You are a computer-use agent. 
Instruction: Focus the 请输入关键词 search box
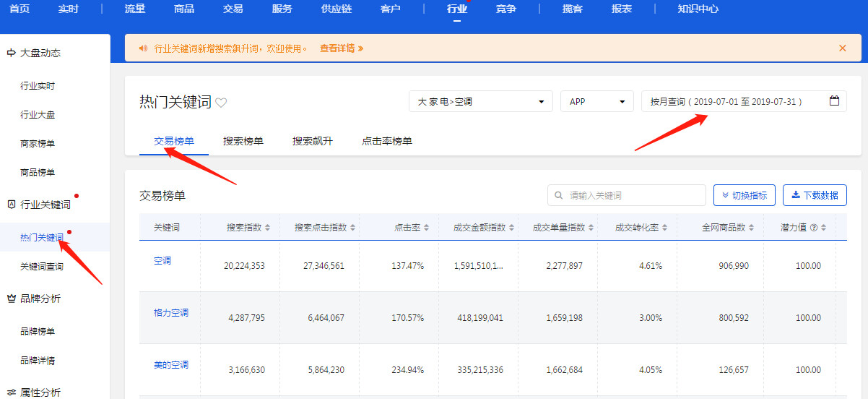[627, 195]
